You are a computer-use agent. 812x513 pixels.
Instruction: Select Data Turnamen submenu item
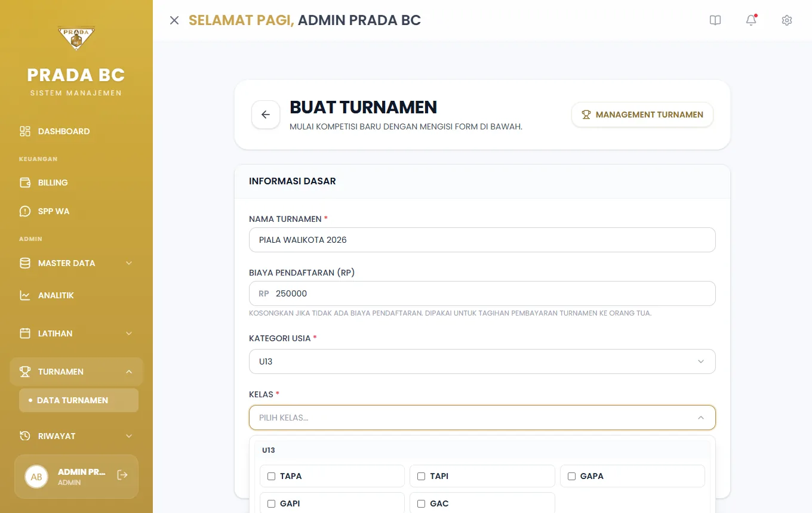[x=79, y=400]
